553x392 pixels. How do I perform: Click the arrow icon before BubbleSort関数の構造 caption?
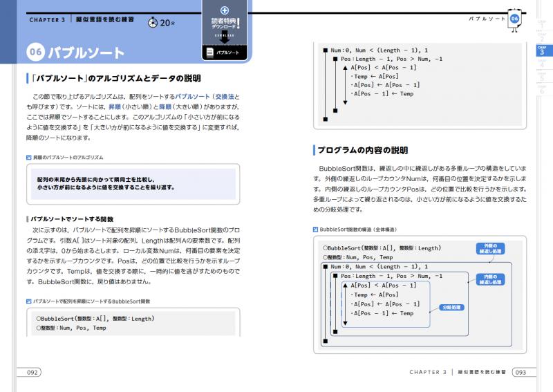[x=315, y=230]
